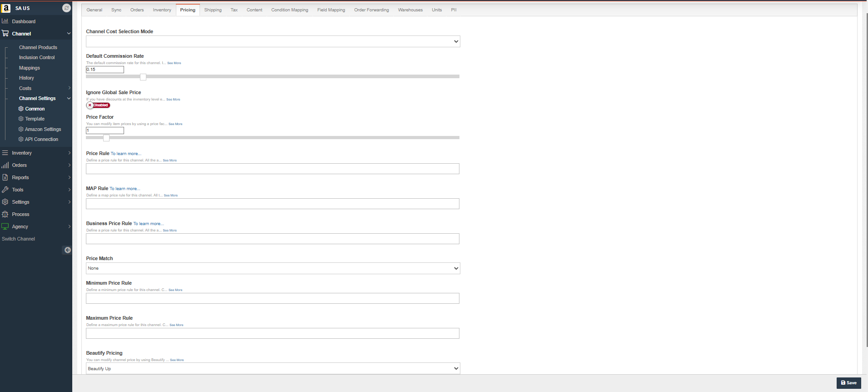Click the Settings gear icon in sidebar
This screenshot has height=392, width=868.
5,202
